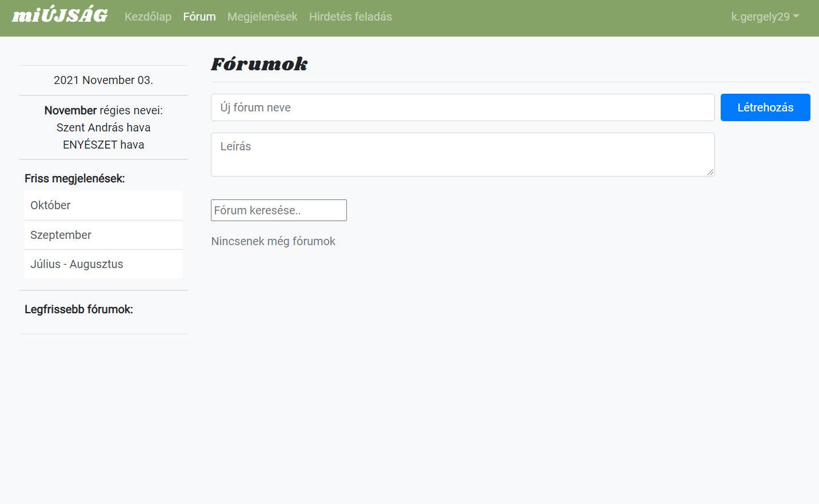Viewport: 819px width, 504px height.
Task: Focus the Új fórum neve input
Action: pos(463,107)
